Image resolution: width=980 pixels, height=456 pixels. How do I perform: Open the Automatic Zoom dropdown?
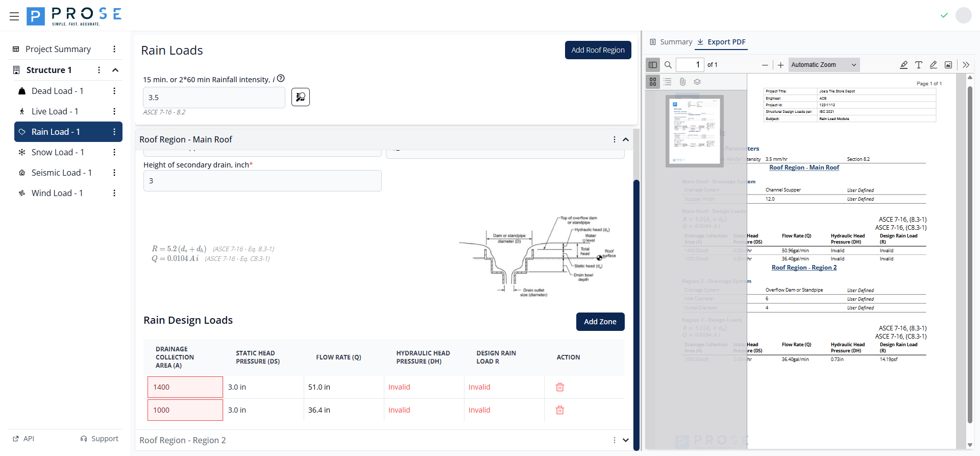[x=823, y=65]
